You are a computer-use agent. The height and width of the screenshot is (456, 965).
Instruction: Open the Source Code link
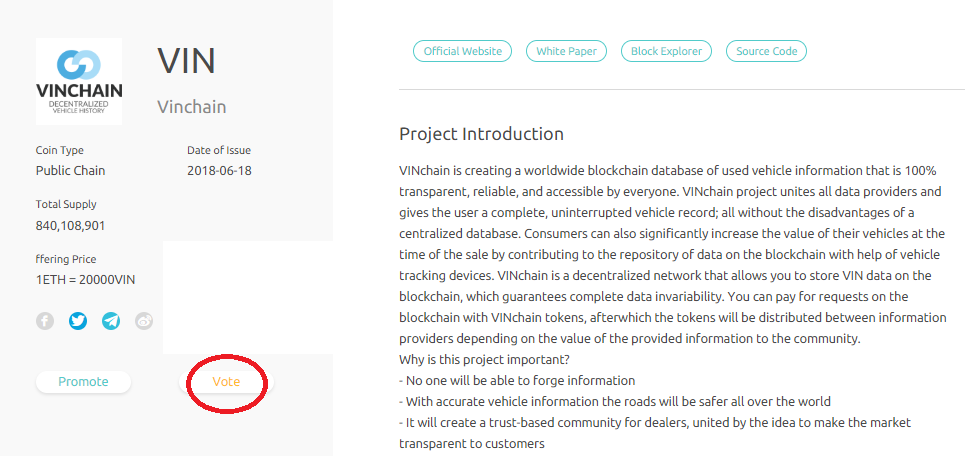click(767, 51)
